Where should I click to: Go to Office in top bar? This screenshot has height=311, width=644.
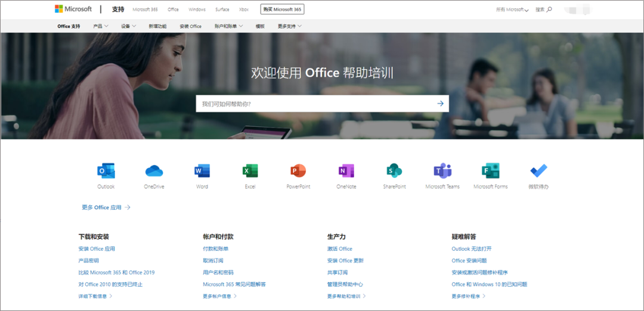(174, 10)
